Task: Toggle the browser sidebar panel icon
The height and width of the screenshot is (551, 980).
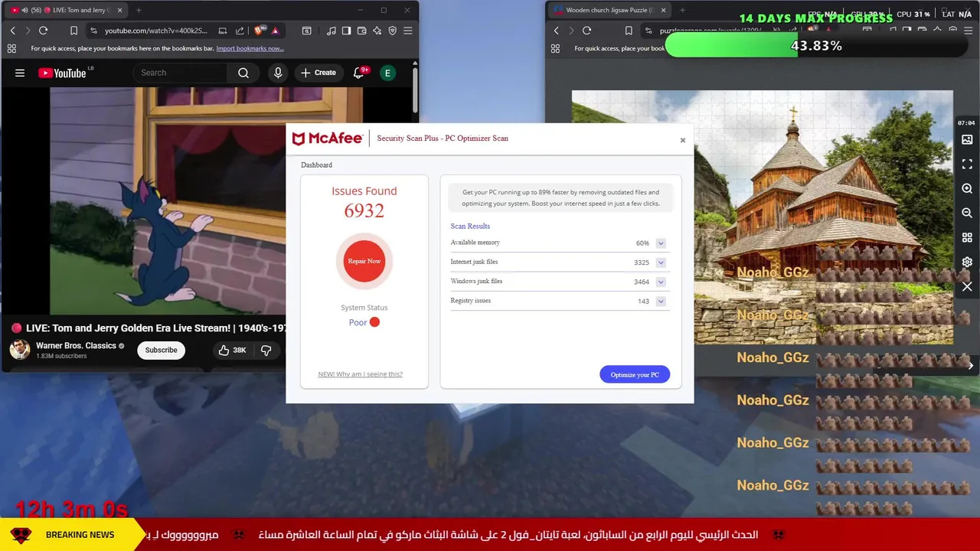Action: [x=346, y=31]
